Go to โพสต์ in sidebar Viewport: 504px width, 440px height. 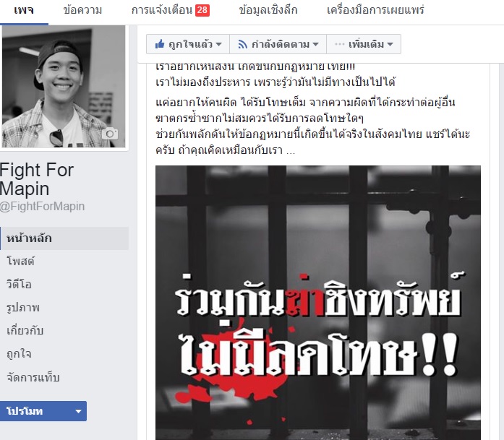[x=20, y=261]
